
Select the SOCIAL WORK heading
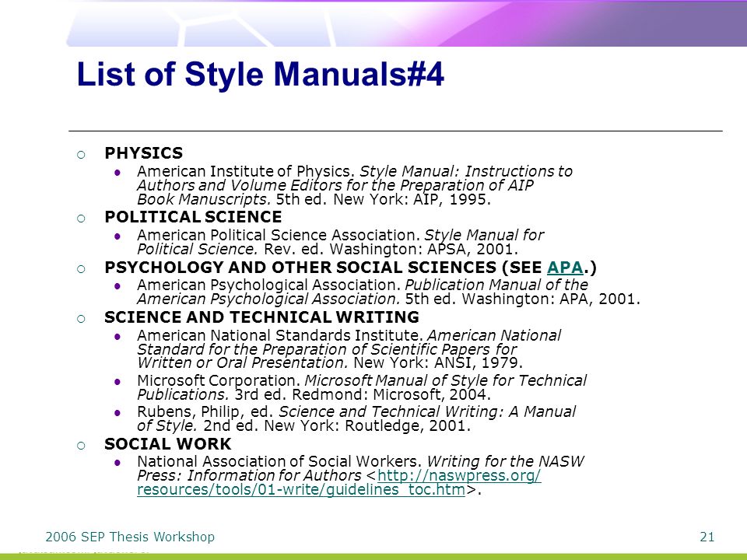point(168,444)
